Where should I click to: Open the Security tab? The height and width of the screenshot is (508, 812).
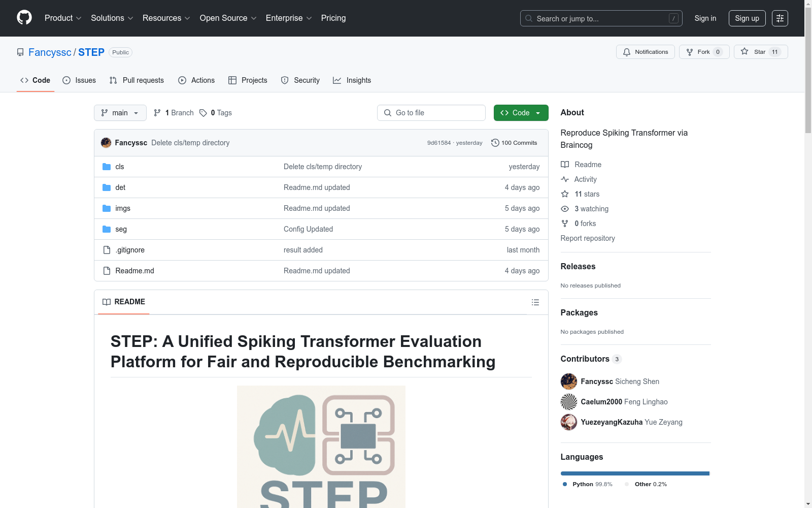pyautogui.click(x=300, y=80)
